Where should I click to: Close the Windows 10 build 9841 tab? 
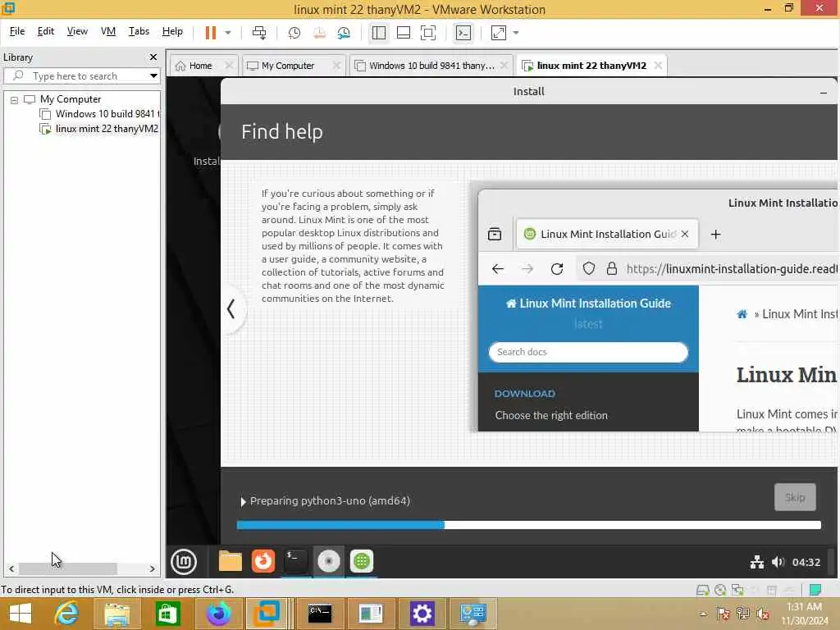tap(504, 66)
